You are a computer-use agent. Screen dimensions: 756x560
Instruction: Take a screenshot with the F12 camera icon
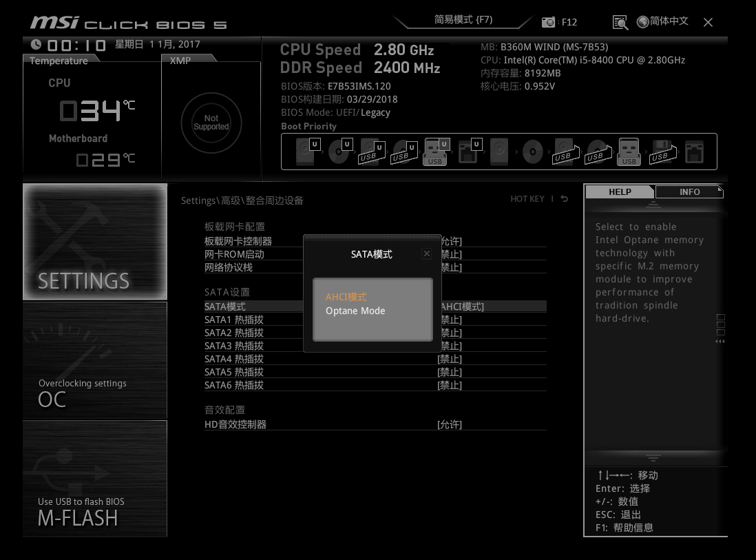(548, 22)
